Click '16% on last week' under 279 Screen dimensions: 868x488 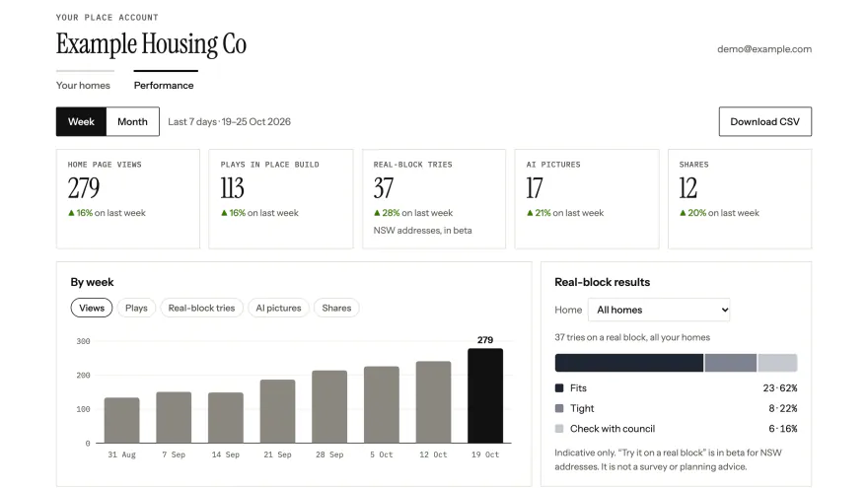pyautogui.click(x=107, y=213)
